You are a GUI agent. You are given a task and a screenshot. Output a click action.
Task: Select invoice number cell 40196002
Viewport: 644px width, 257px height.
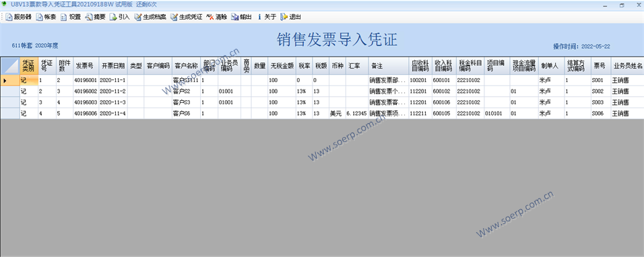click(85, 91)
